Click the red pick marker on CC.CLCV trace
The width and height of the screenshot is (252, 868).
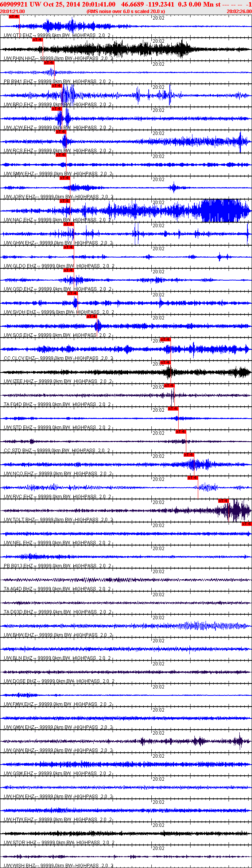point(165,339)
